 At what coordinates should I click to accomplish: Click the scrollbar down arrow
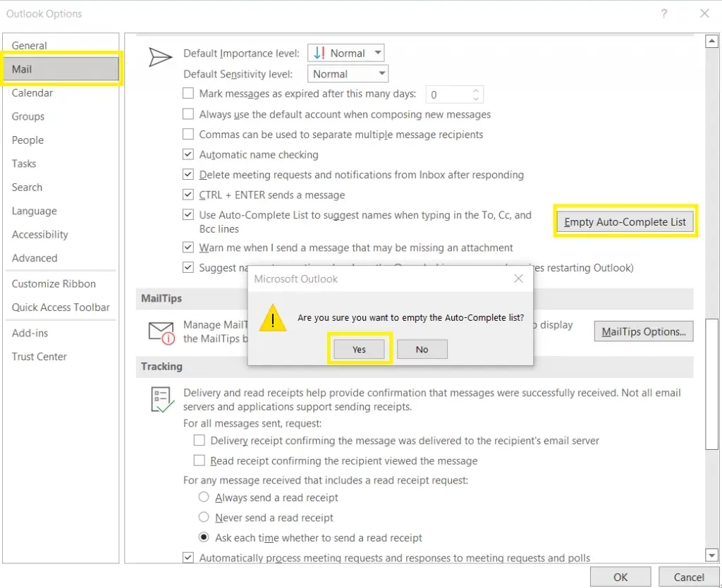tap(712, 555)
